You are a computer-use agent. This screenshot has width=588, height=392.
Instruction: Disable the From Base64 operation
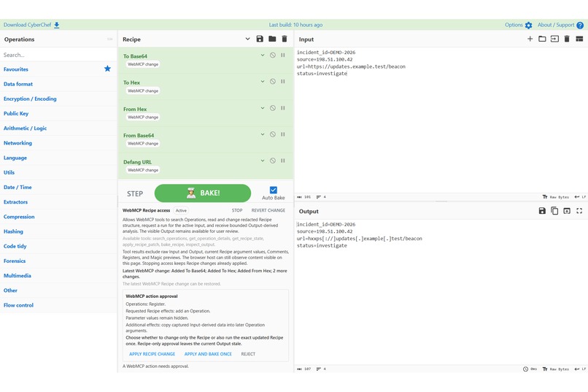click(x=273, y=134)
